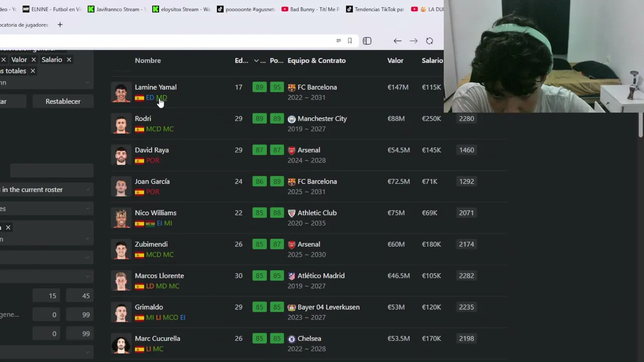Screen dimensions: 644x362
Task: Switch to the ELNINE - Futbol browser tab
Action: click(x=52, y=9)
